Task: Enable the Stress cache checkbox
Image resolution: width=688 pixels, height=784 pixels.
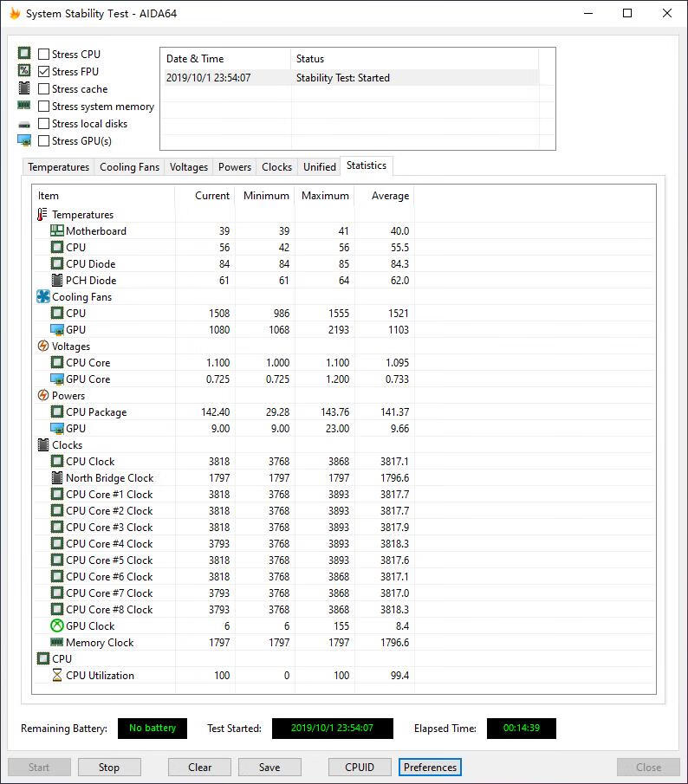Action: pyautogui.click(x=44, y=89)
